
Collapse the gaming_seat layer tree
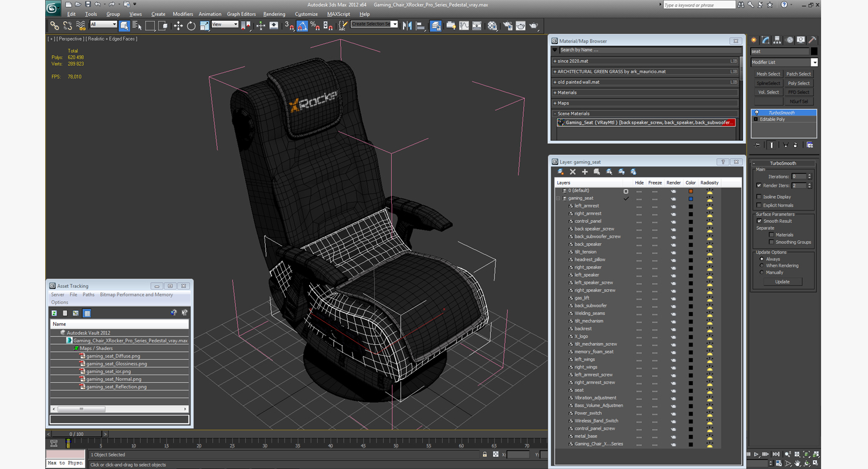coord(558,198)
